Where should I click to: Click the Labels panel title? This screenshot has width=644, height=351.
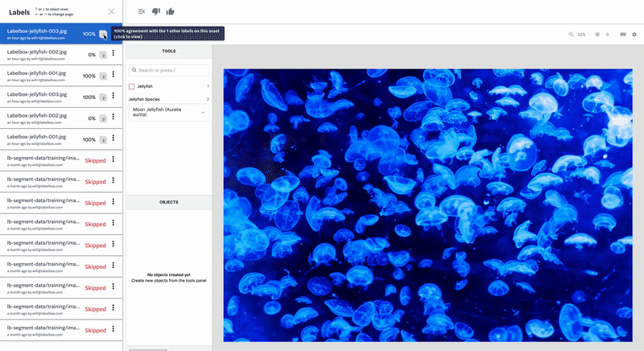19,12
